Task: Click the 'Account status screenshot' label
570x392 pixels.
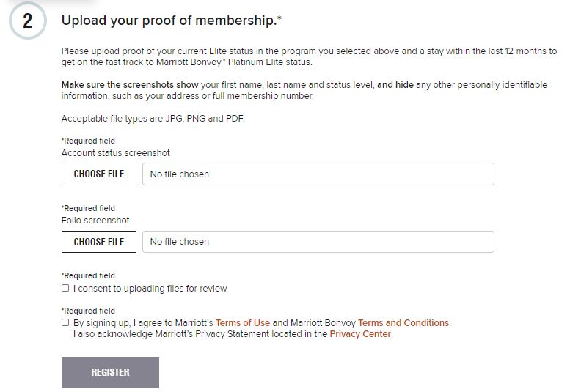Action: tap(116, 153)
